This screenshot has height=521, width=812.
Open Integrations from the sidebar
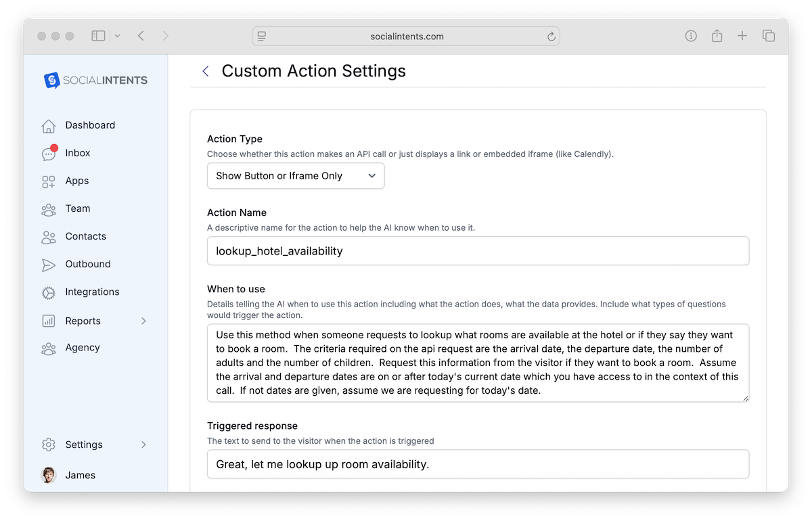pos(93,292)
